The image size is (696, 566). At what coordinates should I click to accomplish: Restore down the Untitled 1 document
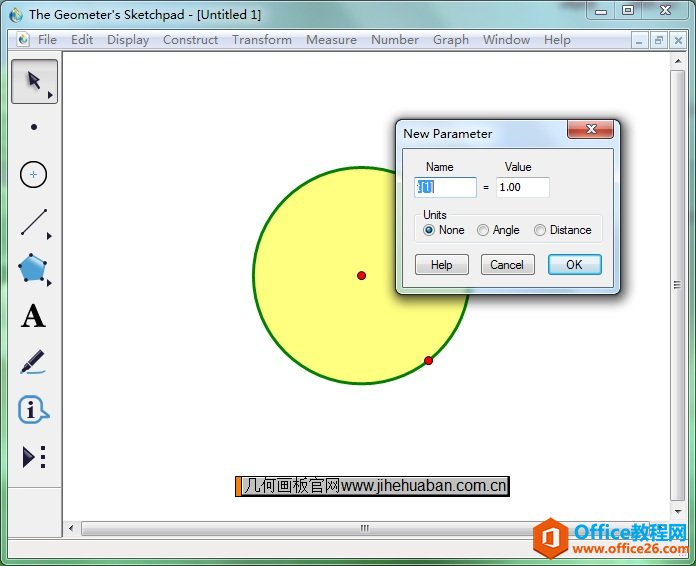coord(659,41)
